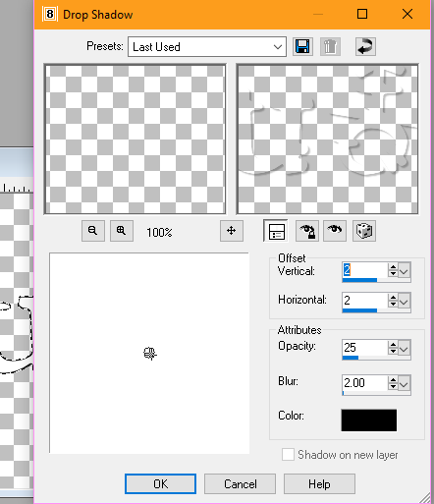Zoom in the preview pane
Image resolution: width=434 pixels, height=504 pixels.
pos(122,231)
